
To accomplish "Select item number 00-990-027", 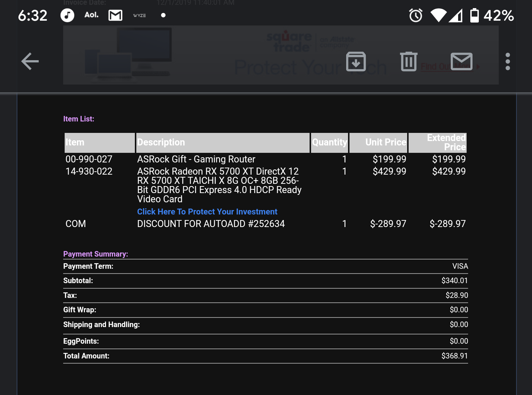I will (89, 159).
